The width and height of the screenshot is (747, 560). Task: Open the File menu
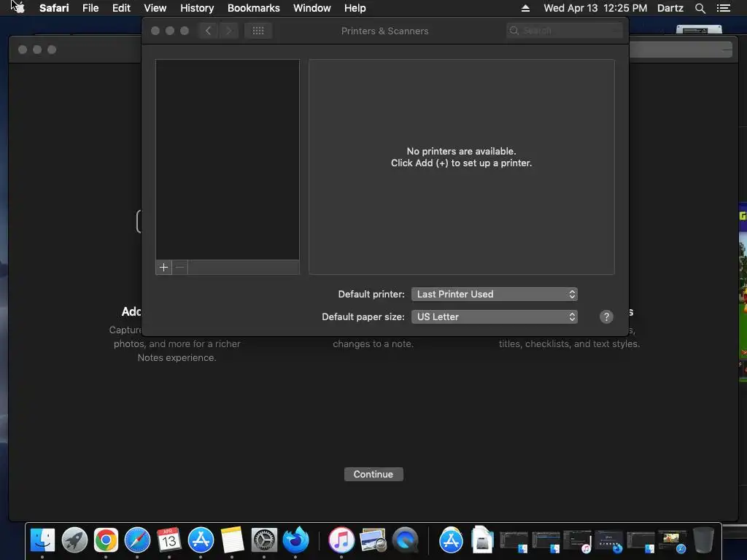pyautogui.click(x=90, y=8)
